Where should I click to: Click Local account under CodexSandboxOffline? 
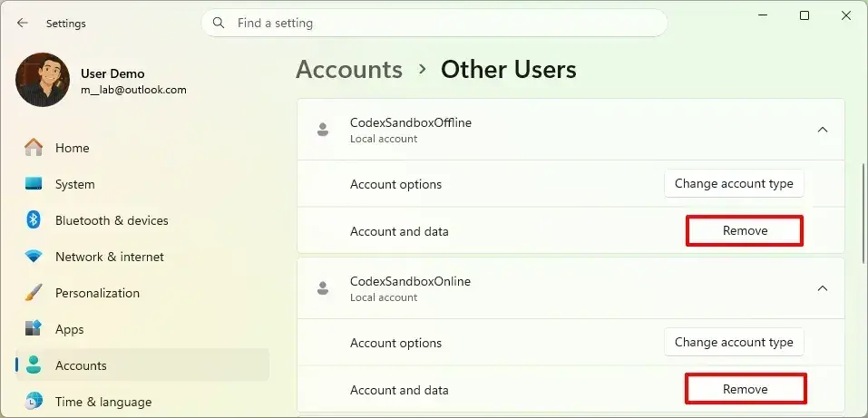[384, 139]
